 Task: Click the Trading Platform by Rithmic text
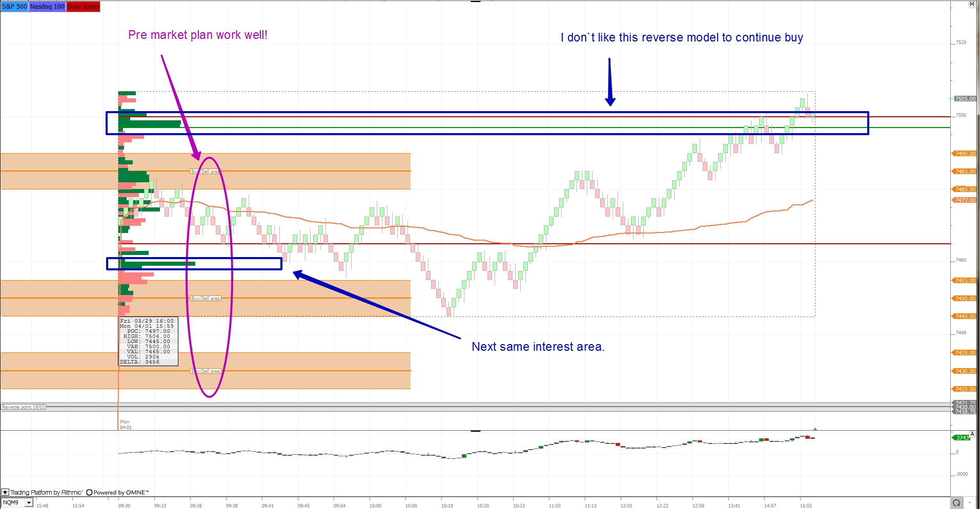(47, 493)
